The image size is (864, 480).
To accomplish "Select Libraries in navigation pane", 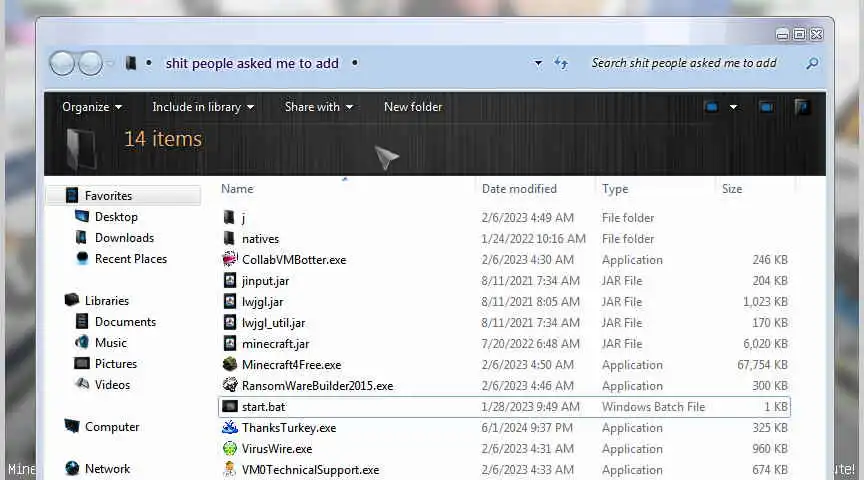I will click(x=106, y=301).
